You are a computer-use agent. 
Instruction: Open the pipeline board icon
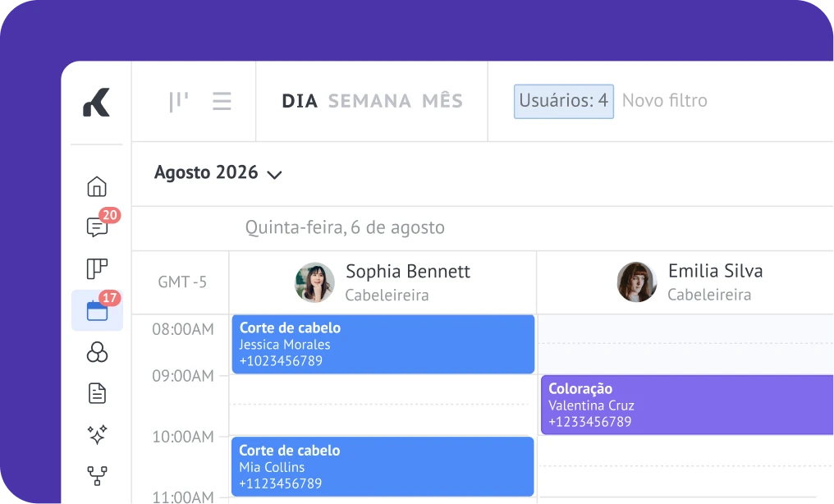(97, 268)
